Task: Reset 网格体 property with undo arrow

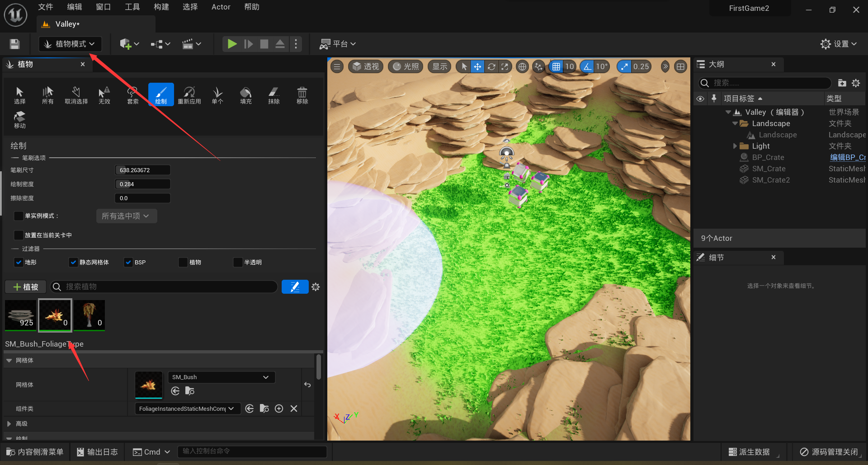Action: pos(307,385)
